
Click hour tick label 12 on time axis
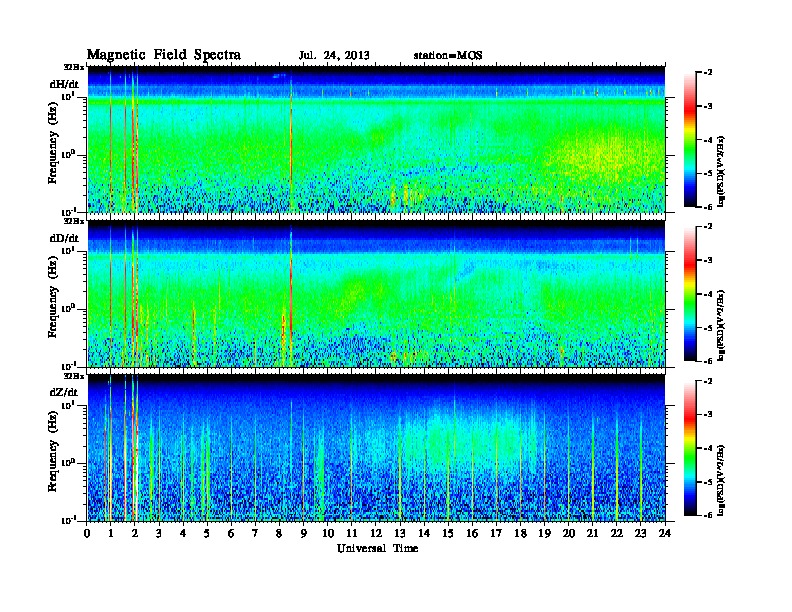point(376,534)
